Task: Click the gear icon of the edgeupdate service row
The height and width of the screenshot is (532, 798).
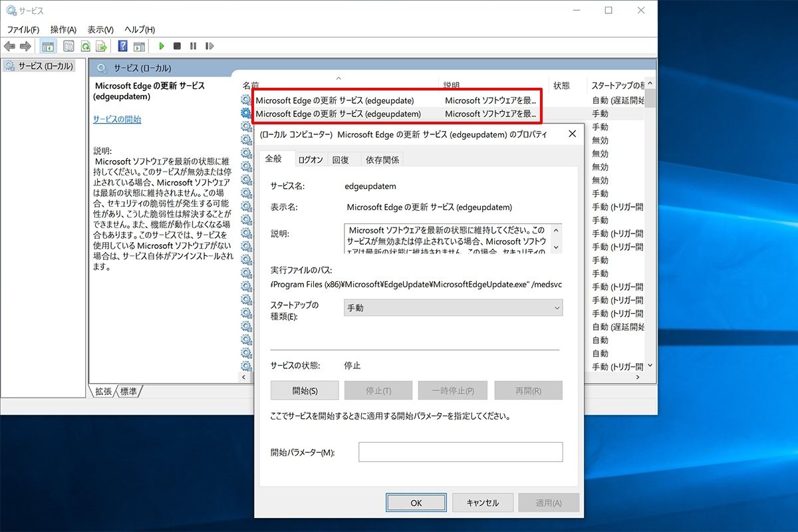Action: point(247,100)
